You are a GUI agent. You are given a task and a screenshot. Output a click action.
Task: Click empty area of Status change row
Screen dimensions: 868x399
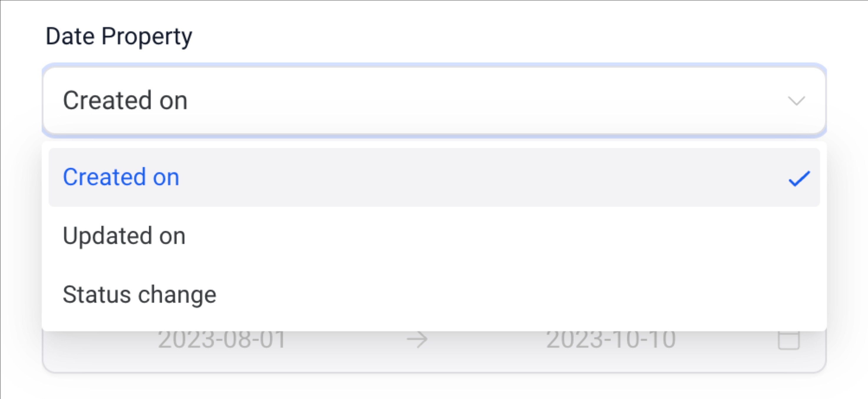point(506,295)
